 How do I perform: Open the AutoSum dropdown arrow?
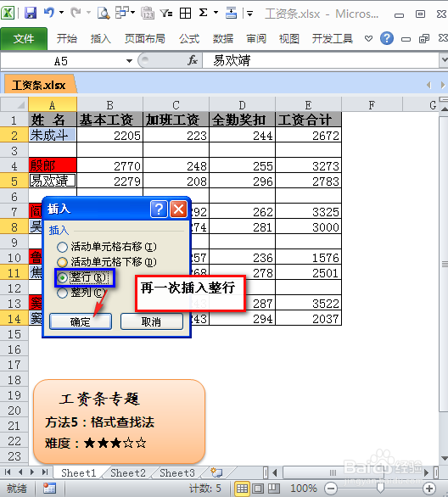[x=216, y=13]
